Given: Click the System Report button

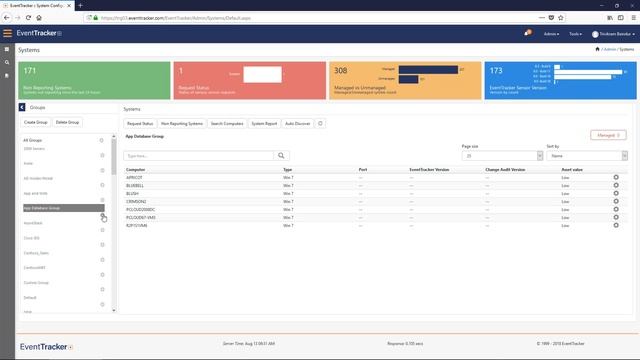Looking at the screenshot, I should pos(264,123).
